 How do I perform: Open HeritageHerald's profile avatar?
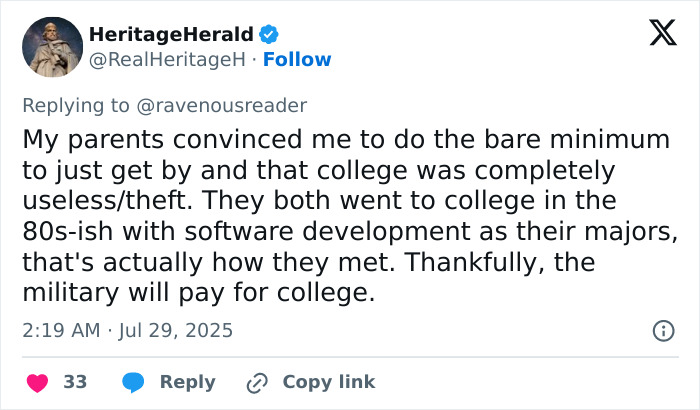(x=51, y=47)
